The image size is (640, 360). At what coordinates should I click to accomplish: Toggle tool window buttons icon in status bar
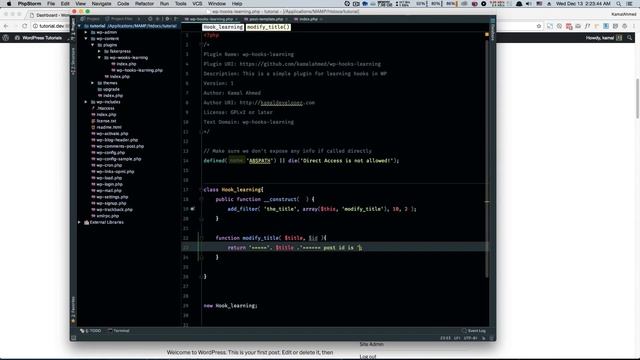(73, 338)
